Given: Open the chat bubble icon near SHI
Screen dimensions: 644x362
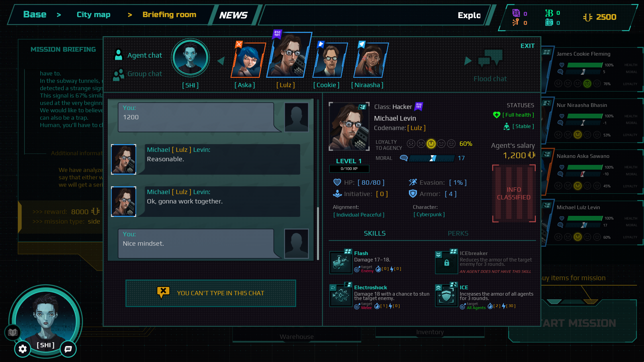Looking at the screenshot, I should point(68,349).
